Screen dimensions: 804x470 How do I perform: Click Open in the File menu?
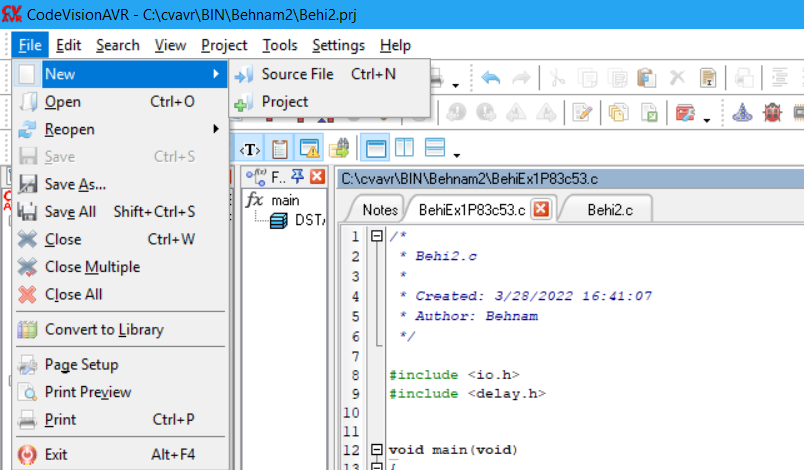tap(120, 101)
